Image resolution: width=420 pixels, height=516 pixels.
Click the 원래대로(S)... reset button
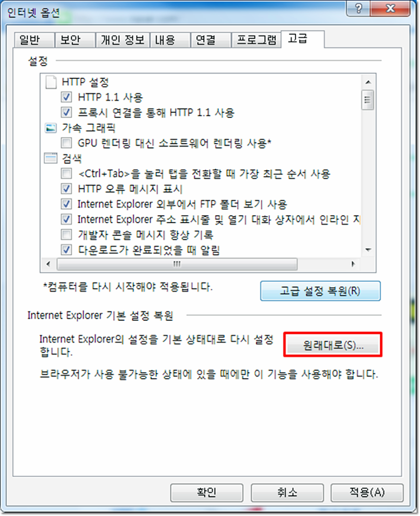click(x=333, y=345)
